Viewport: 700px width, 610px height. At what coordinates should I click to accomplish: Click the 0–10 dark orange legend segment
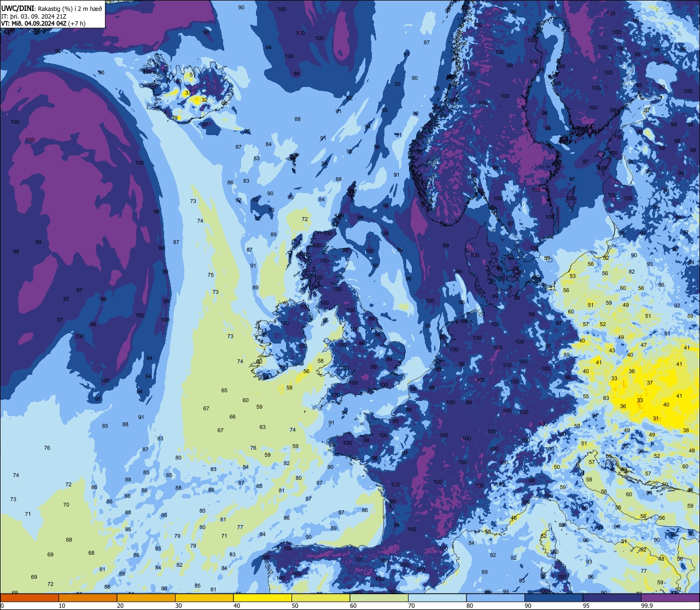pyautogui.click(x=30, y=597)
